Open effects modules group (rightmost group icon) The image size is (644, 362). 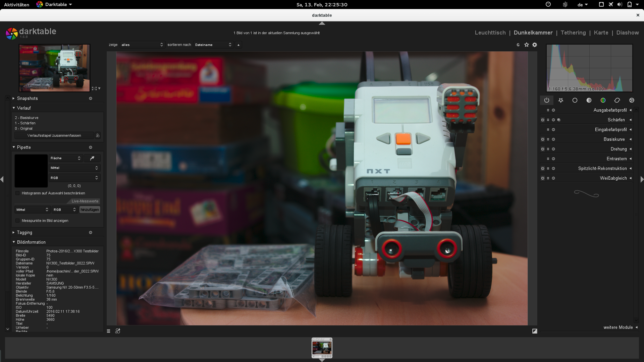632,100
